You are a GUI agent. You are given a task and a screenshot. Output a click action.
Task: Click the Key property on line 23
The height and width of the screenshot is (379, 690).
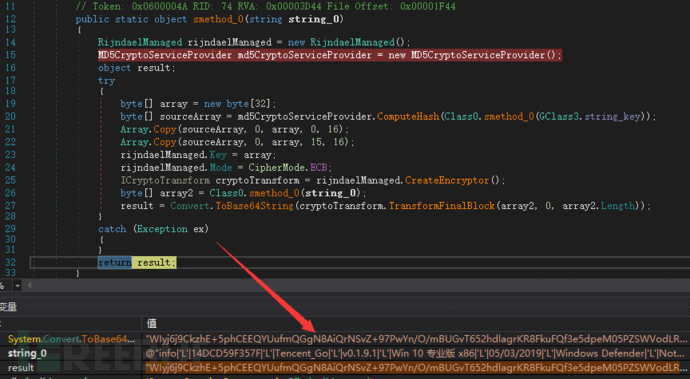click(x=218, y=155)
